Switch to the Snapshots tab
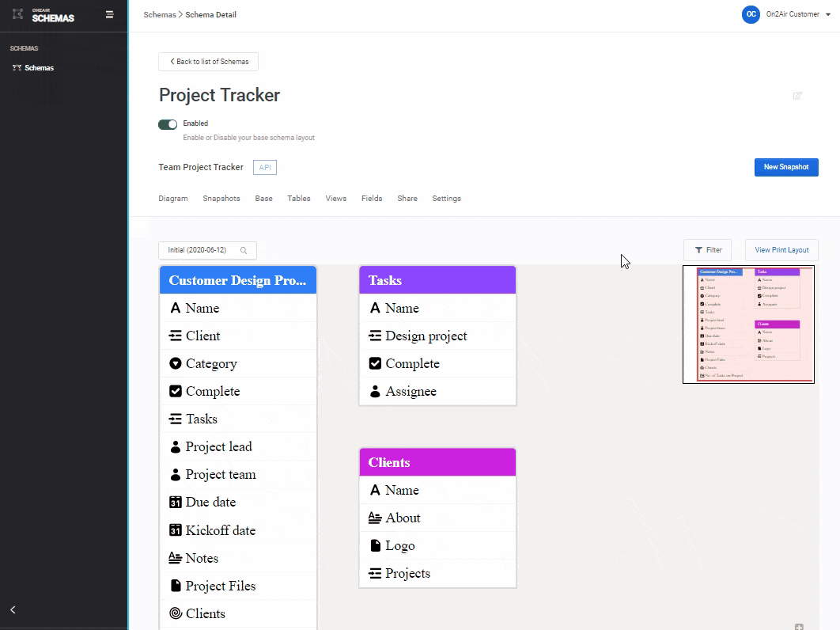The image size is (840, 630). (221, 199)
